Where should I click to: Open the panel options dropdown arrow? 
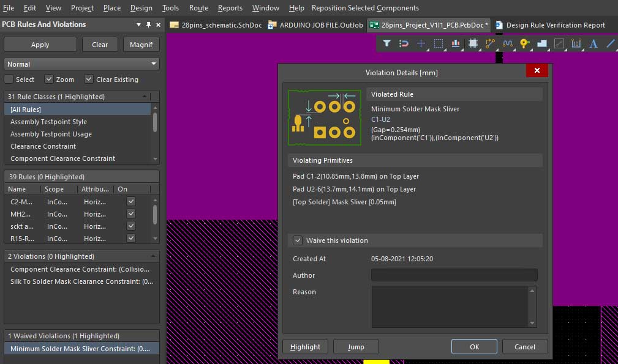coord(138,24)
